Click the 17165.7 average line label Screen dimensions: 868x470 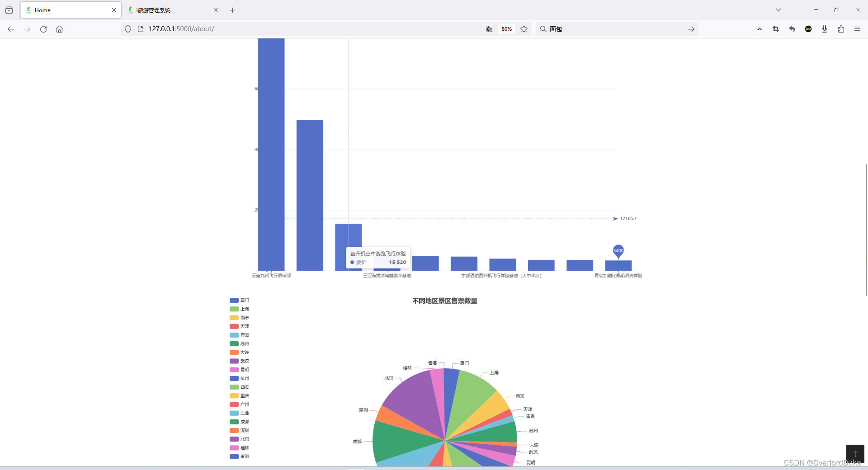tap(628, 219)
